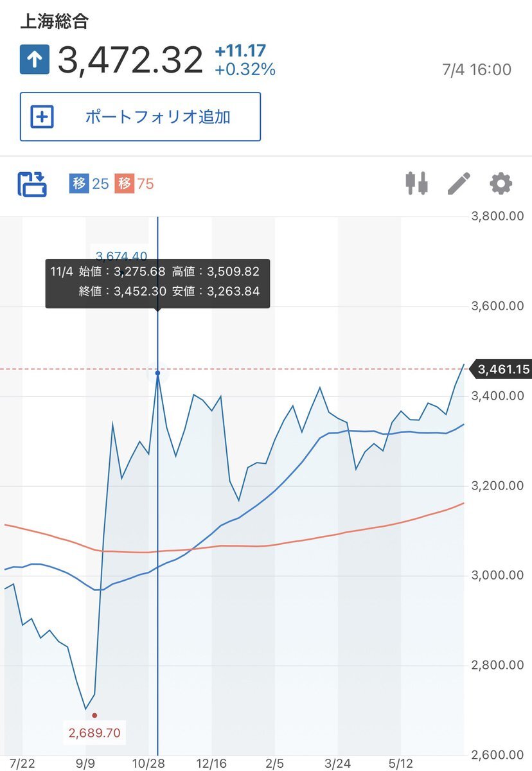Screen dimensions: 532x771
Task: Click the 3,674.40 high price label
Action: coord(121,254)
